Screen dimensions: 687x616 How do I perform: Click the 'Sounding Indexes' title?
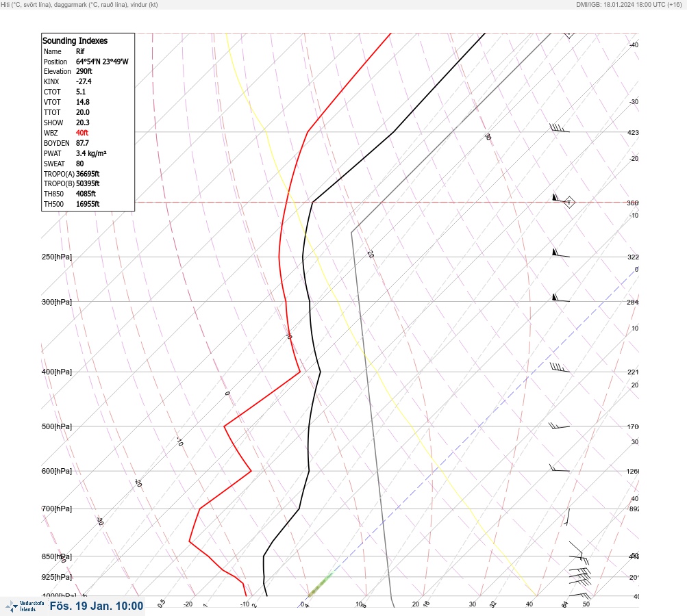tap(75, 40)
